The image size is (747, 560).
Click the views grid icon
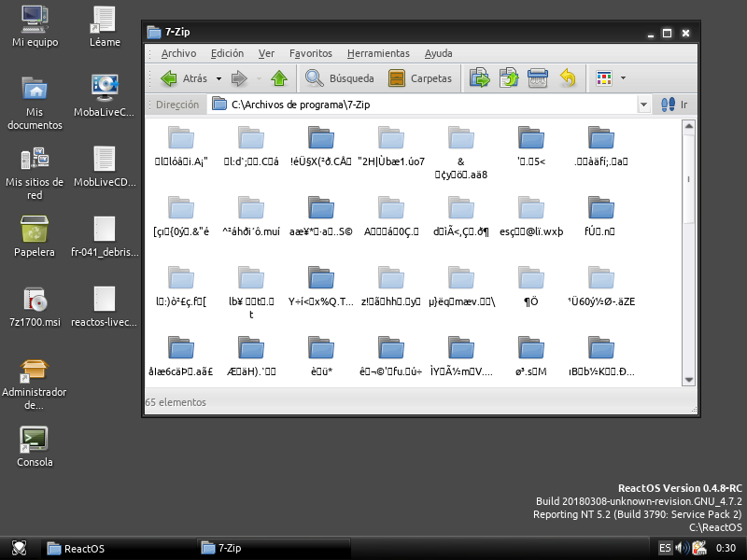[x=604, y=78]
